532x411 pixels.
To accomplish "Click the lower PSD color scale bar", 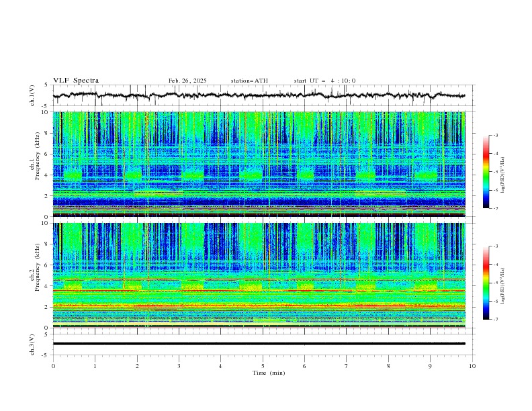I will 486,283.
